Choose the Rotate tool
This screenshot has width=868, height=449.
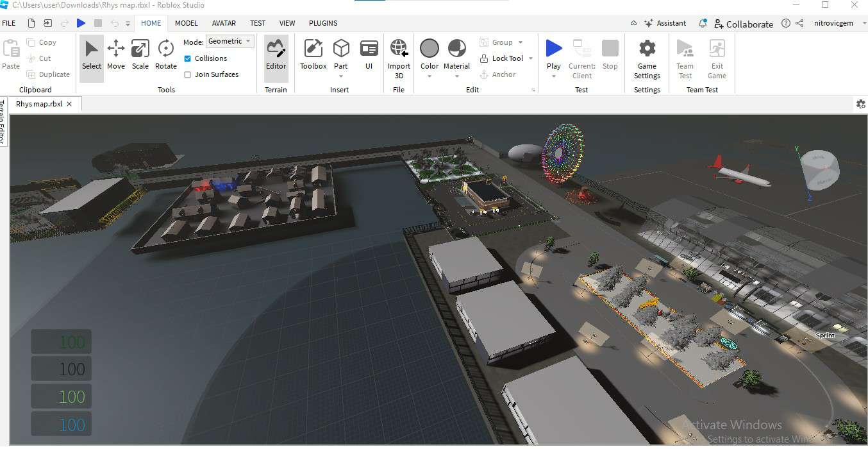pyautogui.click(x=165, y=55)
